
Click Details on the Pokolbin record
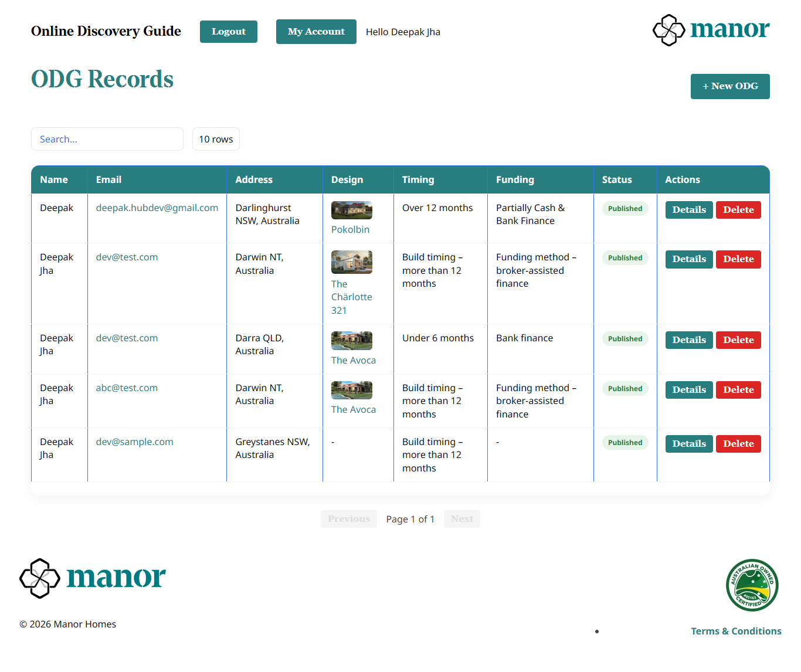pos(689,209)
